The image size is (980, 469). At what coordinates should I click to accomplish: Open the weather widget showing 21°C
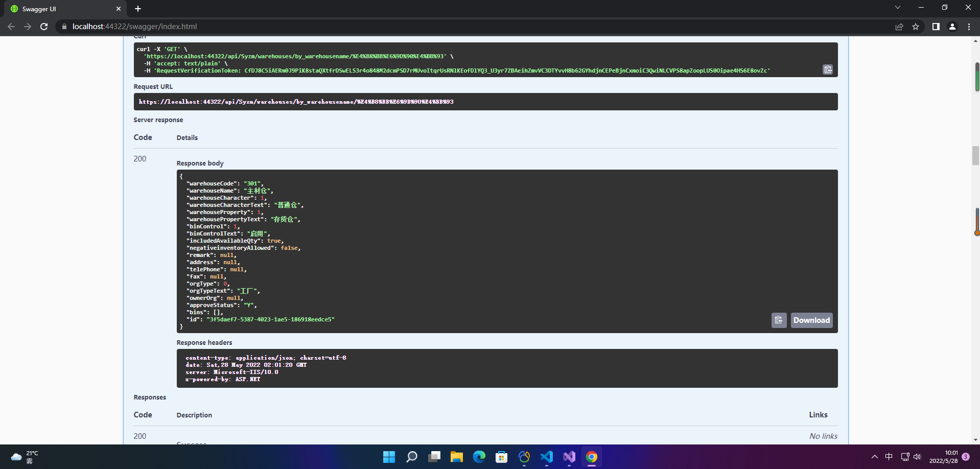25,457
